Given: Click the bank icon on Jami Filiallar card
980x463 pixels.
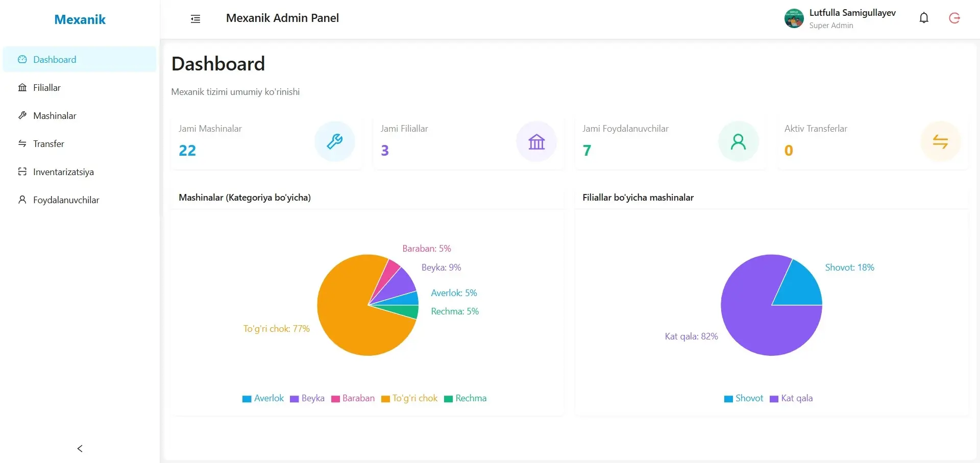Looking at the screenshot, I should tap(536, 141).
